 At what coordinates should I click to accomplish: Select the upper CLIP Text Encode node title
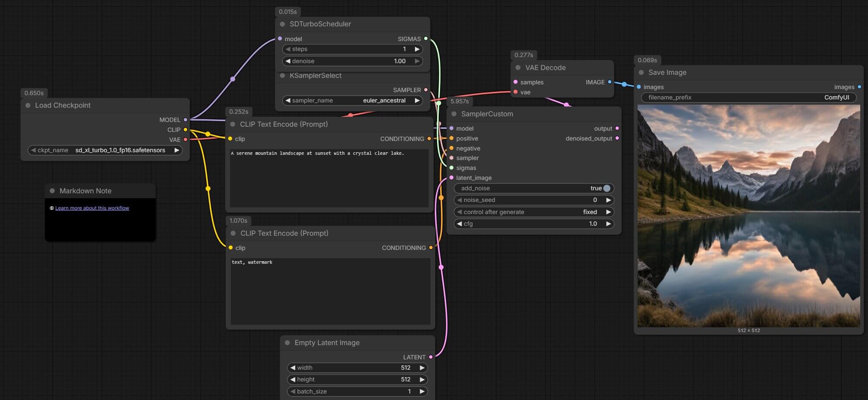click(284, 125)
